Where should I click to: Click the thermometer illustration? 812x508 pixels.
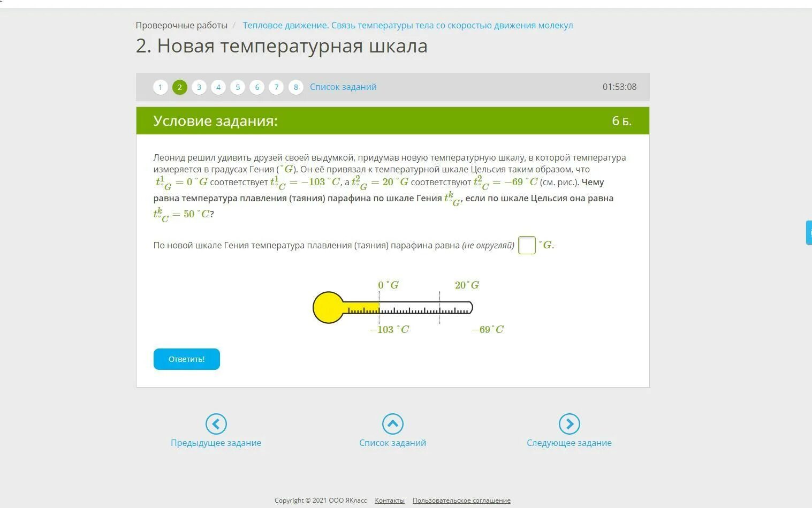click(x=393, y=308)
